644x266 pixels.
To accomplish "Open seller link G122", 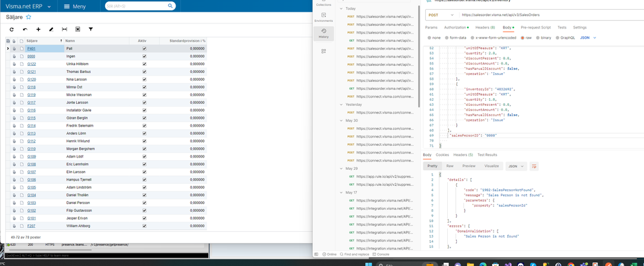I will point(32,64).
